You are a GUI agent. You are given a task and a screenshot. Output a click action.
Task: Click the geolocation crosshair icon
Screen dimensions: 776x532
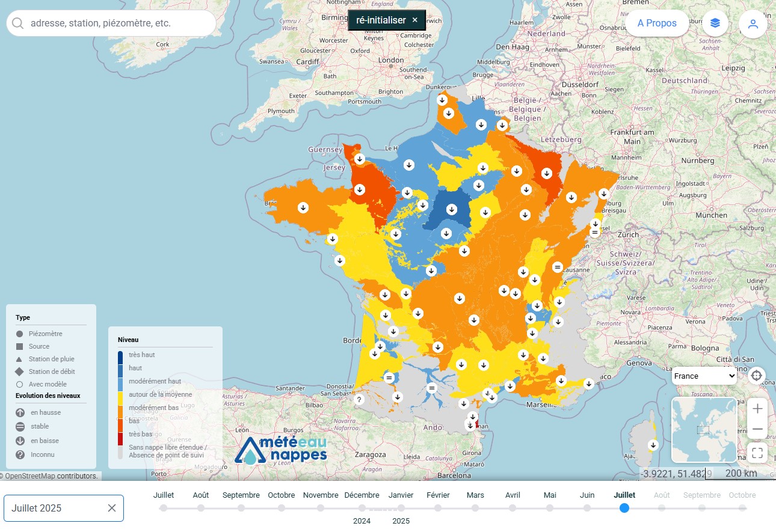(757, 376)
